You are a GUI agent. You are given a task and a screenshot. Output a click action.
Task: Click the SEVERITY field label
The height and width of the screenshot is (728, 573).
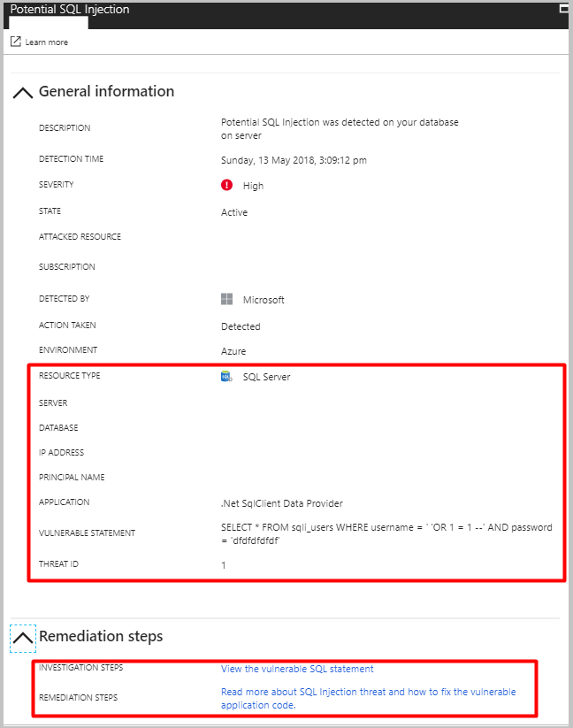pos(56,184)
